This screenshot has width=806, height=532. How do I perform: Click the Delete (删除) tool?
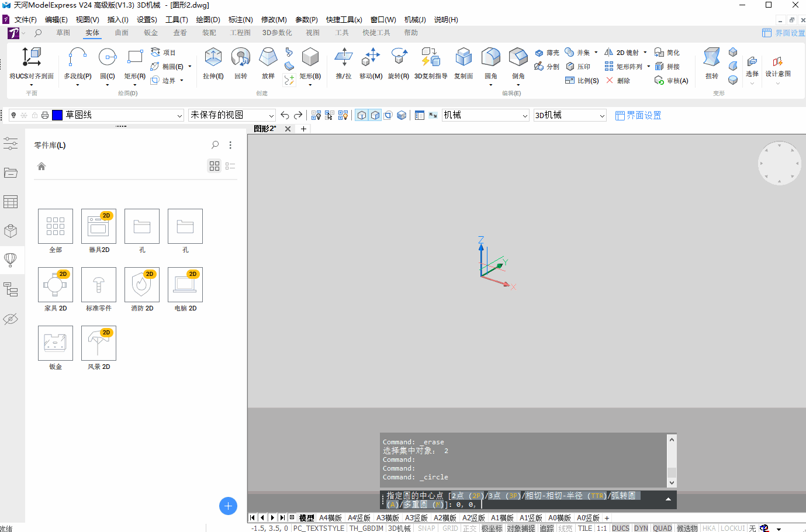618,81
